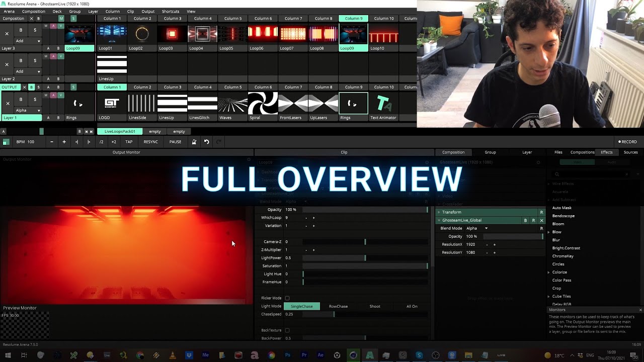Image resolution: width=644 pixels, height=362 pixels.
Task: Toggle the composition master M button
Action: pyautogui.click(x=61, y=19)
